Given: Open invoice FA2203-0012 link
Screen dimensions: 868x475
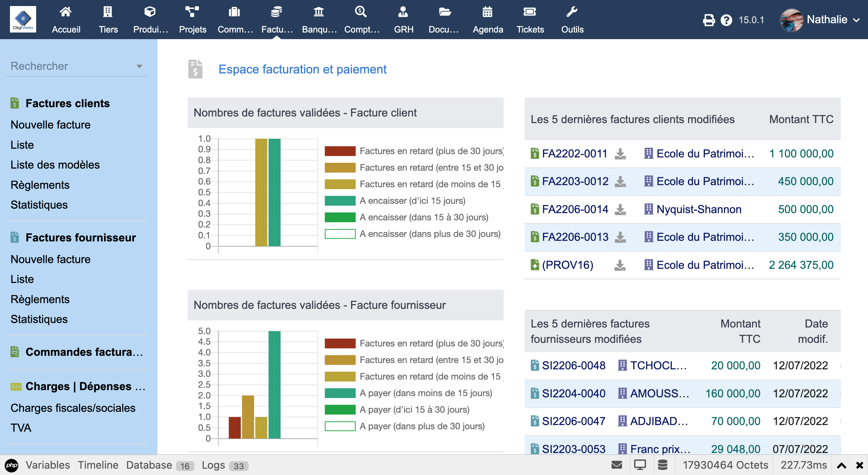Looking at the screenshot, I should tap(575, 182).
